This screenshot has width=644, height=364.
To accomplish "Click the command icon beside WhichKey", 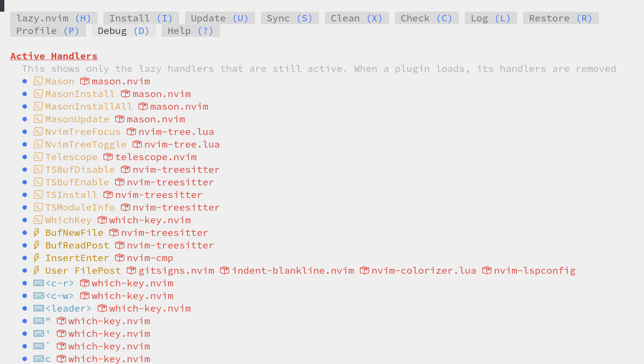I will (38, 220).
